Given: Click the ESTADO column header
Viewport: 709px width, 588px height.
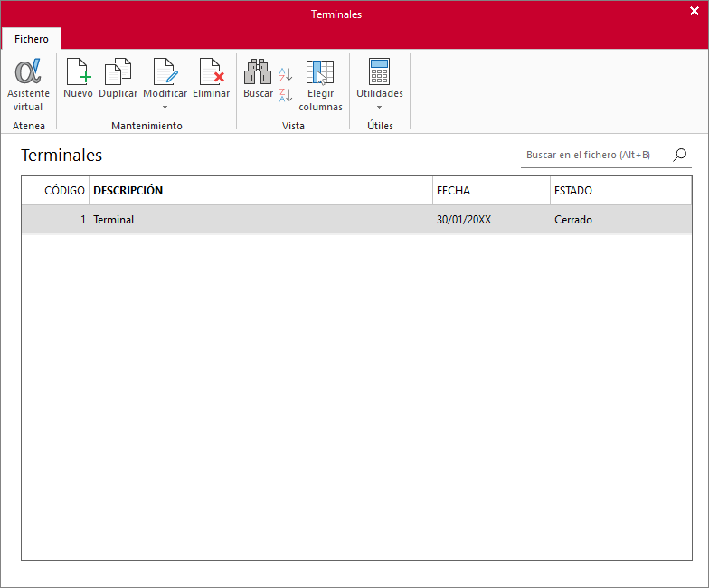Looking at the screenshot, I should 620,190.
